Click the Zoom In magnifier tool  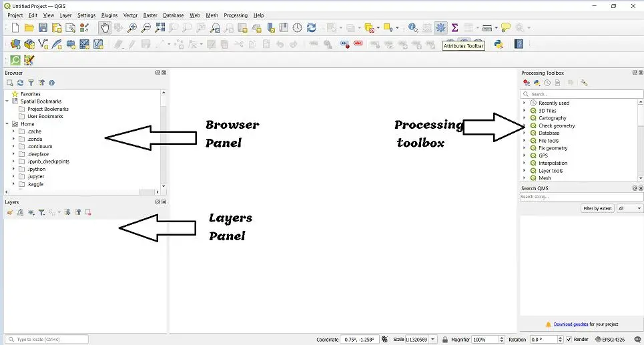click(x=132, y=27)
